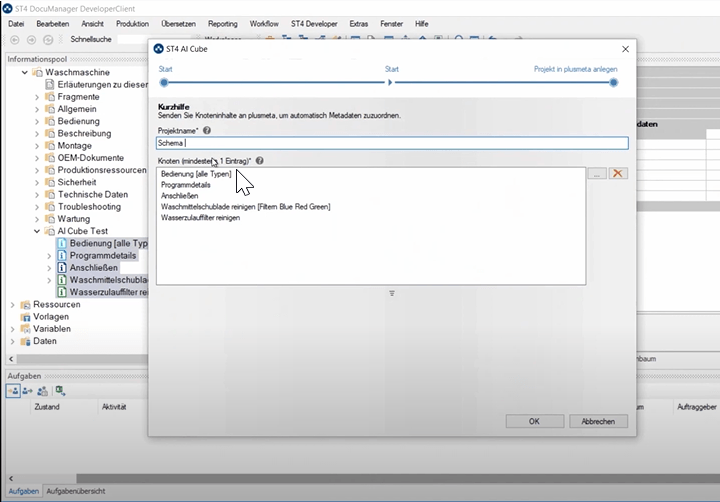
Task: Click the document icon beside Erläuterungen zu dieser
Action: point(50,85)
